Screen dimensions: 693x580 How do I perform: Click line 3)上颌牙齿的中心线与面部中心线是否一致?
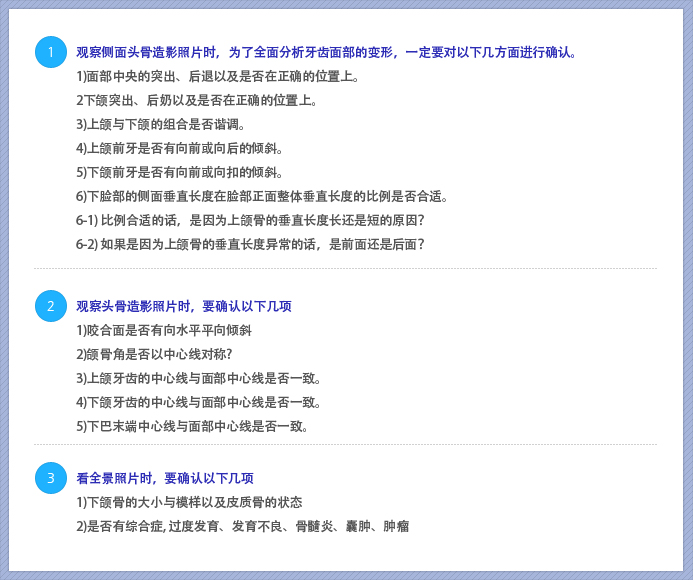(198, 378)
